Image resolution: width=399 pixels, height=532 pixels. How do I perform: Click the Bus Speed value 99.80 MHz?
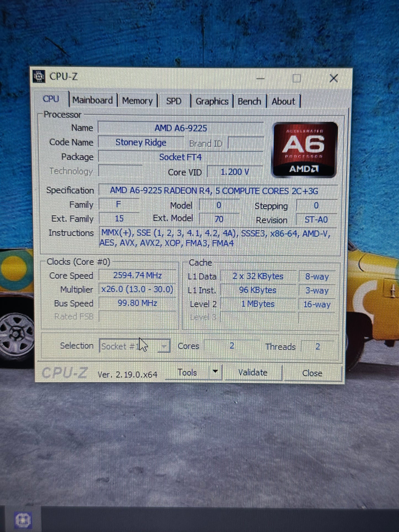tap(138, 303)
